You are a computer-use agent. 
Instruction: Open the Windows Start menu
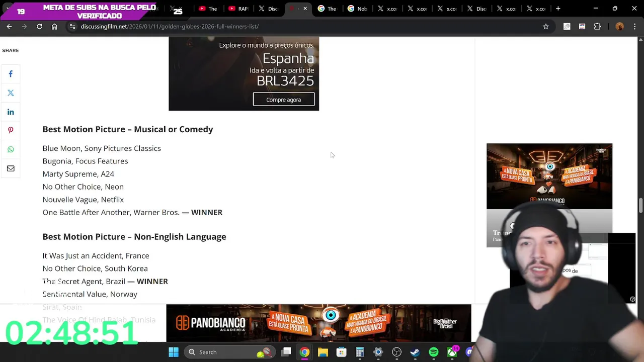[174, 352]
